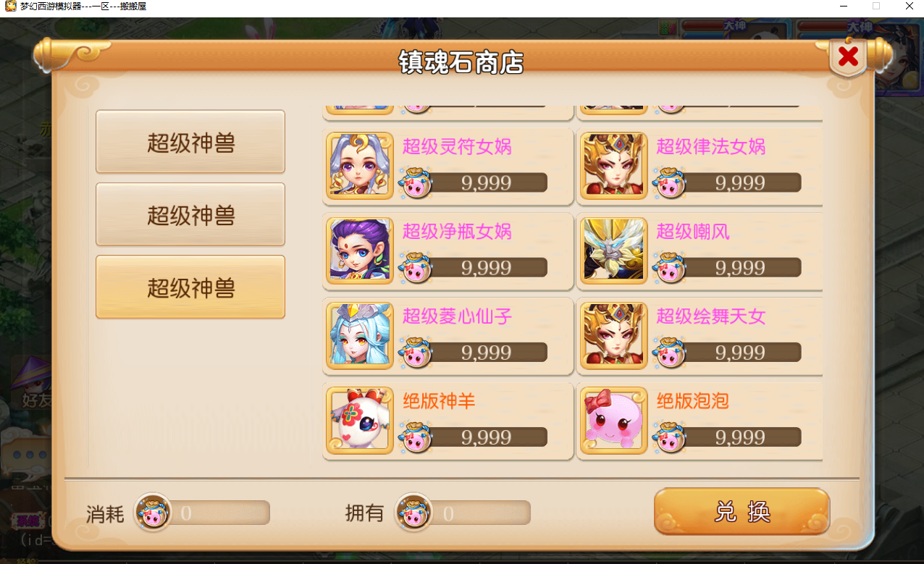924x564 pixels.
Task: Switch to the second 超级神兽 tab
Action: click(190, 214)
